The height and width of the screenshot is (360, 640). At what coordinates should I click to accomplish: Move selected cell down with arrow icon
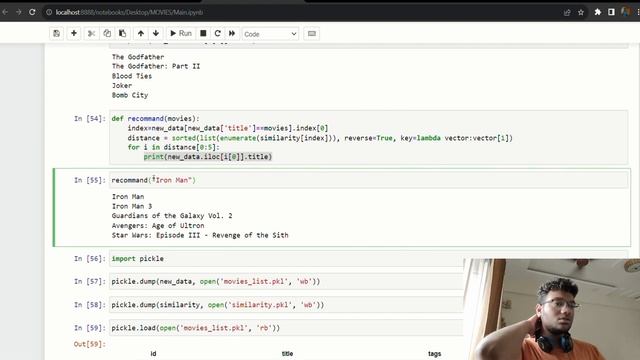tap(156, 33)
